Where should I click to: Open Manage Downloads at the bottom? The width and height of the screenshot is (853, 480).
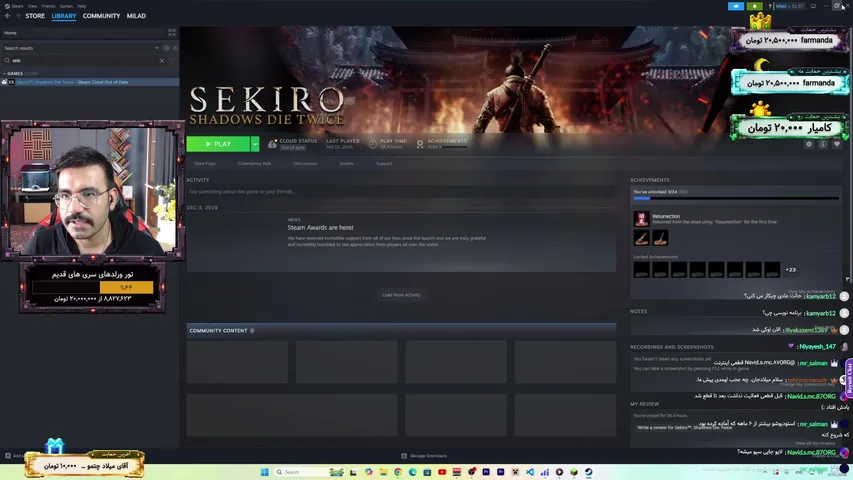click(424, 456)
